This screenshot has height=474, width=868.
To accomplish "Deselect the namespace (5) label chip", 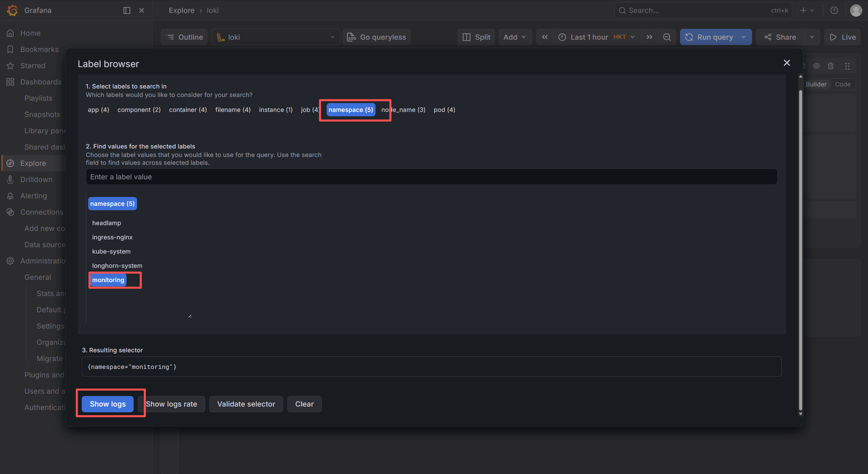I will (x=351, y=110).
